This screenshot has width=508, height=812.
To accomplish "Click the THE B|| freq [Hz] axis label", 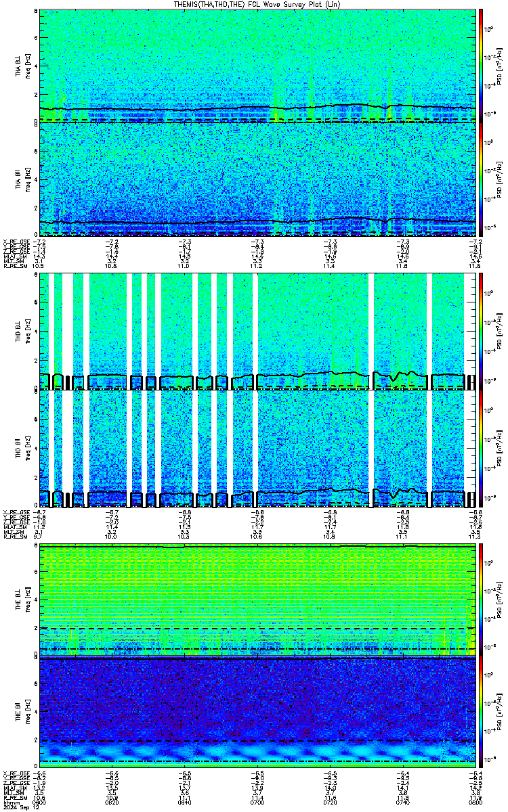I will [x=28, y=713].
